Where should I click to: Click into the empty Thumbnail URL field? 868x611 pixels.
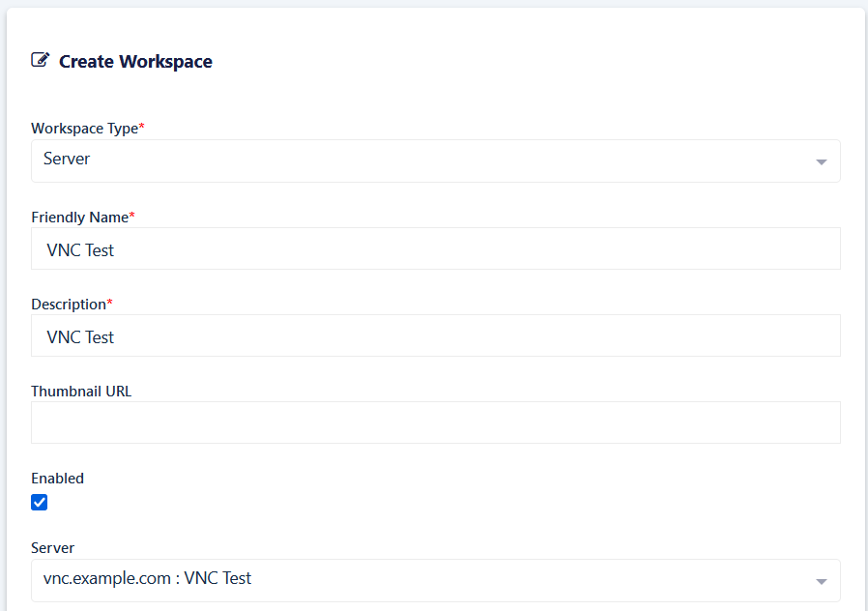tap(435, 422)
